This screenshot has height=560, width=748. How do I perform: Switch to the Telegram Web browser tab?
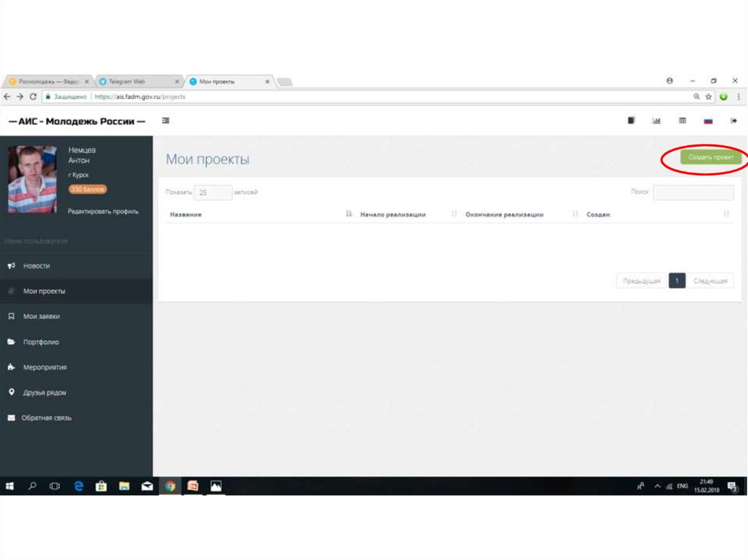[x=138, y=82]
